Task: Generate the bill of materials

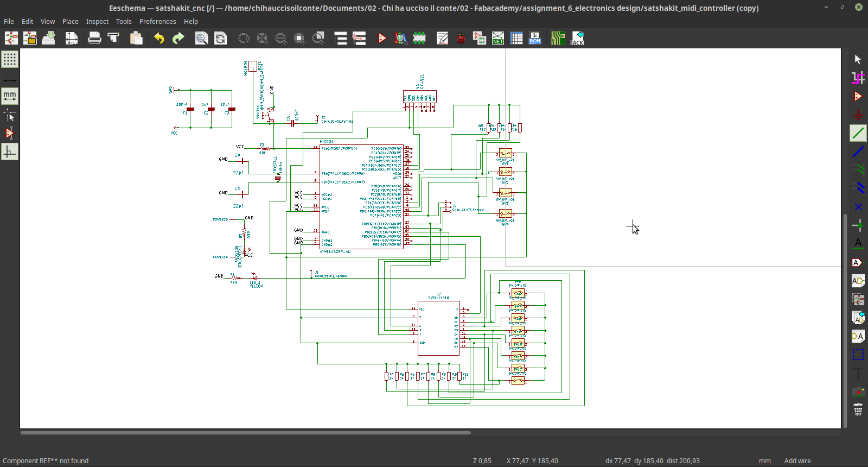Action: click(535, 38)
